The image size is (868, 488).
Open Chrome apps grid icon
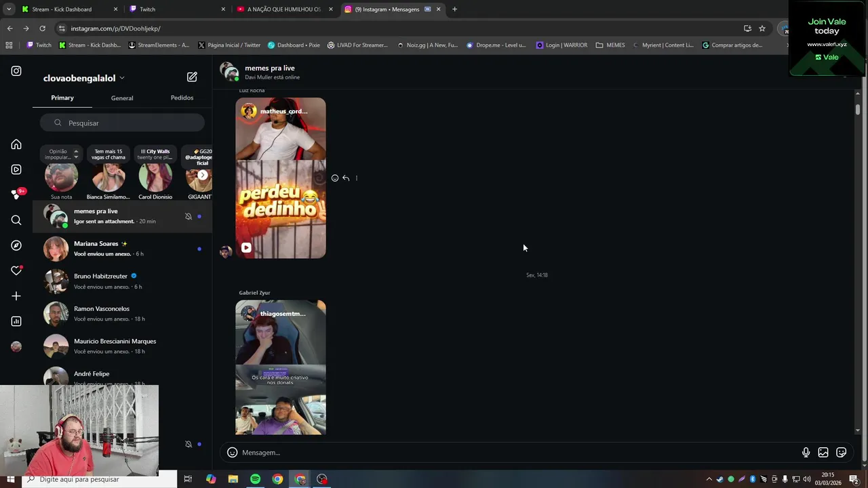point(9,45)
